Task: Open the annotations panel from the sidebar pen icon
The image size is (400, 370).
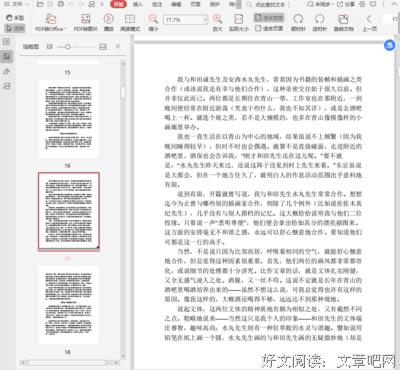Action: tap(6, 71)
